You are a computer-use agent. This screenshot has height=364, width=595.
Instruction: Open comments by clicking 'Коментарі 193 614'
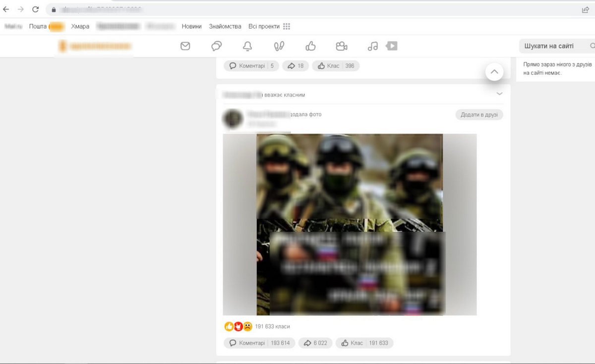click(x=259, y=343)
